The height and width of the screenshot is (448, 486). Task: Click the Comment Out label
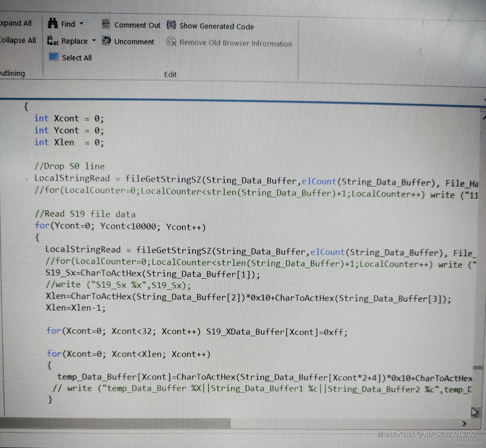(x=137, y=25)
